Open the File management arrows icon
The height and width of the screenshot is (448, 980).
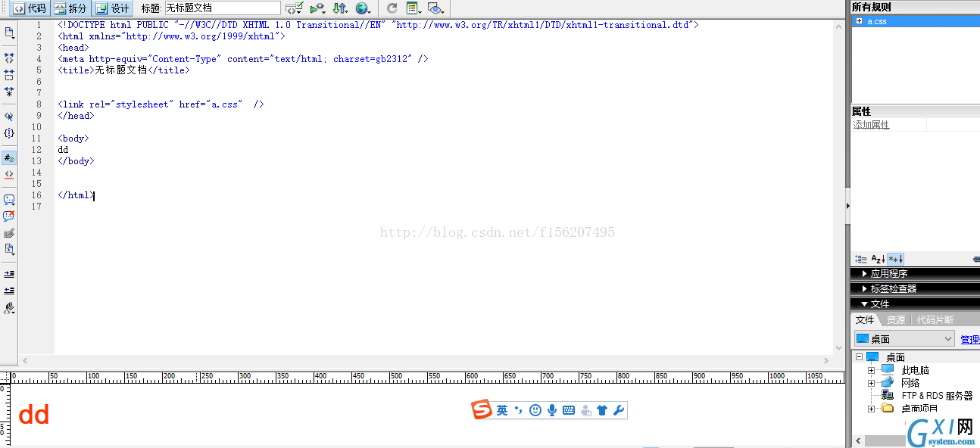(x=340, y=8)
